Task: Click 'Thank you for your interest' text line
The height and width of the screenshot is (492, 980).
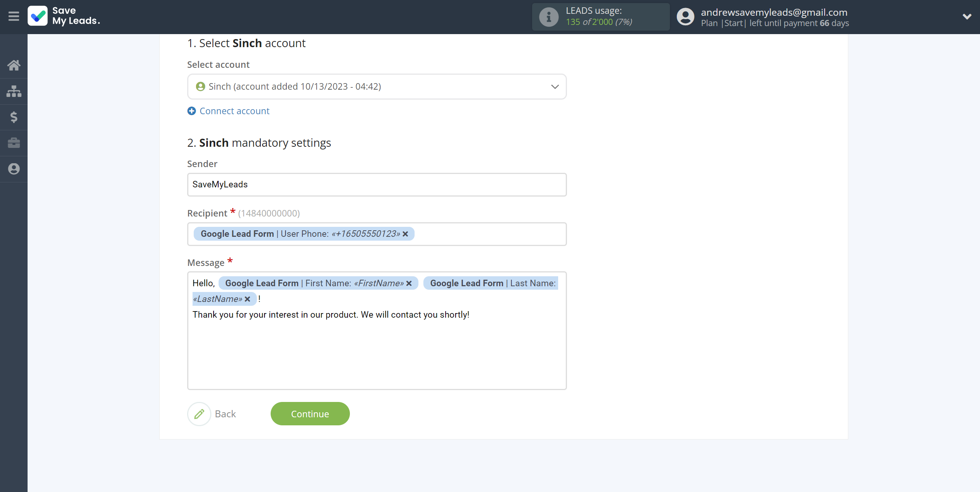Action: pyautogui.click(x=331, y=315)
